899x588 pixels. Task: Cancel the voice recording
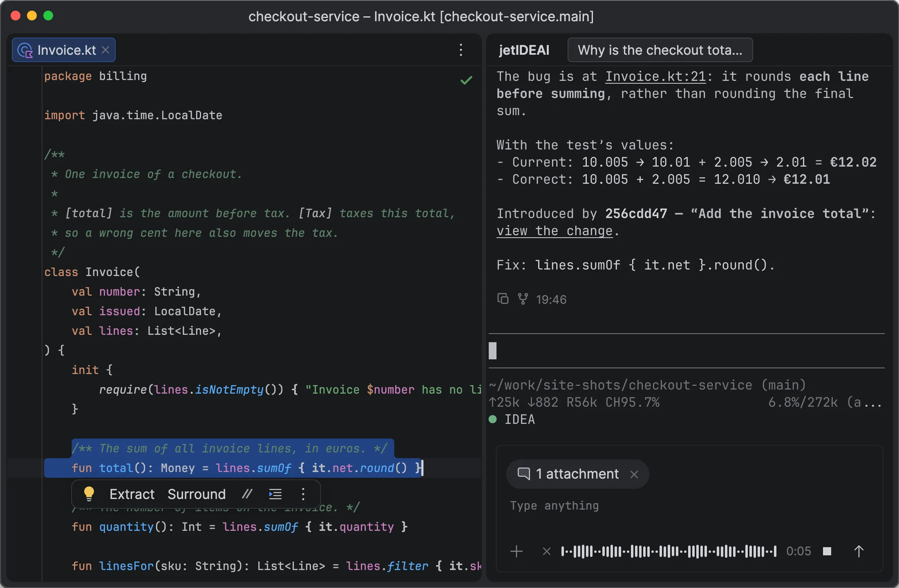[x=546, y=551]
